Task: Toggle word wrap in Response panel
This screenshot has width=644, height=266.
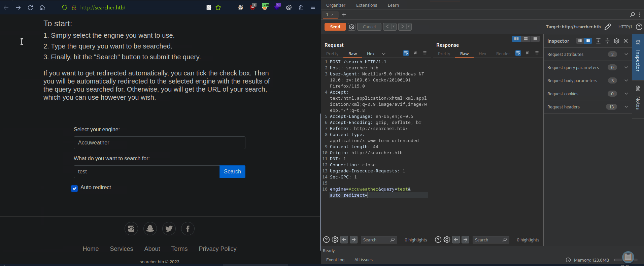Action: [518, 53]
